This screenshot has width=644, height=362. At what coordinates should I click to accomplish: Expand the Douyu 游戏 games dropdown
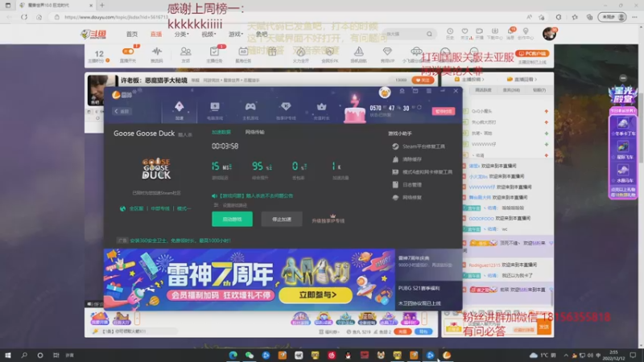(236, 34)
